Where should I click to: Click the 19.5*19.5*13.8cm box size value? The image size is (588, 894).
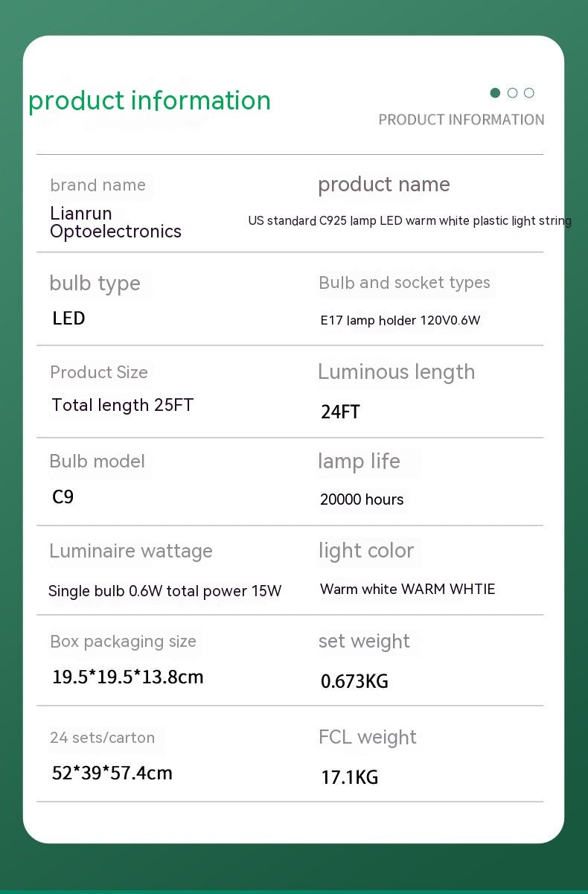pyautogui.click(x=127, y=677)
